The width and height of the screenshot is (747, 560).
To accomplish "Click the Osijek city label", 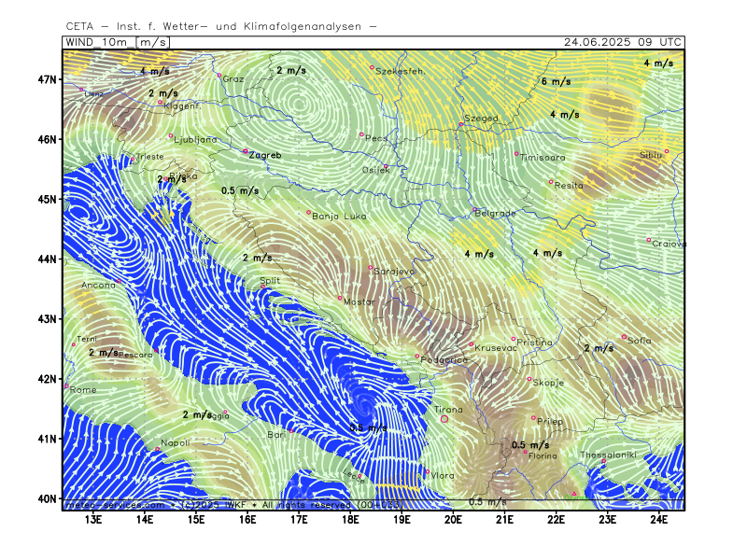I will (376, 170).
